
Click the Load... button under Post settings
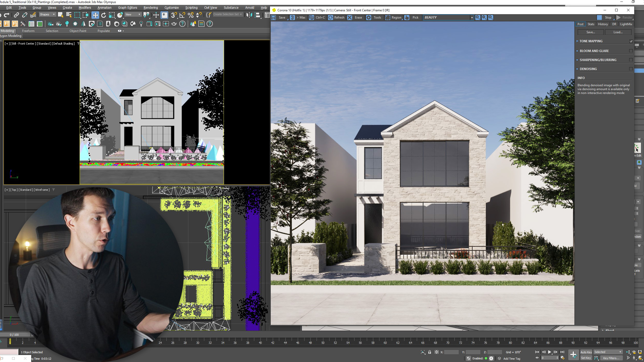click(x=618, y=32)
